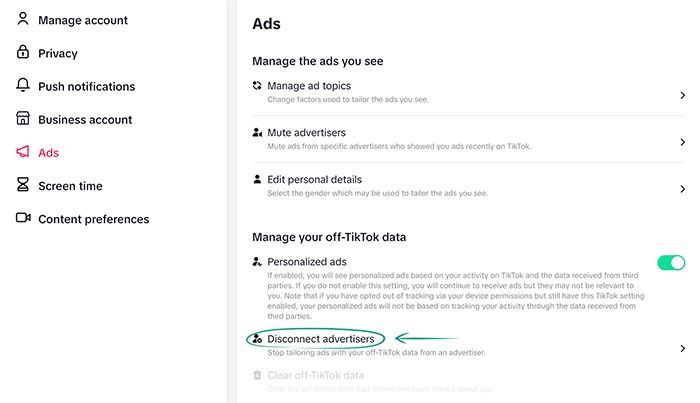
Task: Click the Edit personal details icon
Action: point(257,180)
